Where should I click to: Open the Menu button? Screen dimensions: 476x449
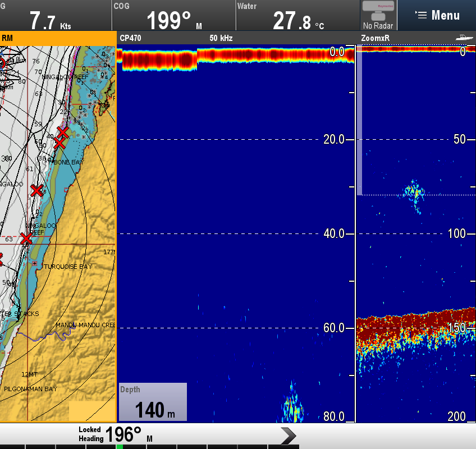437,15
